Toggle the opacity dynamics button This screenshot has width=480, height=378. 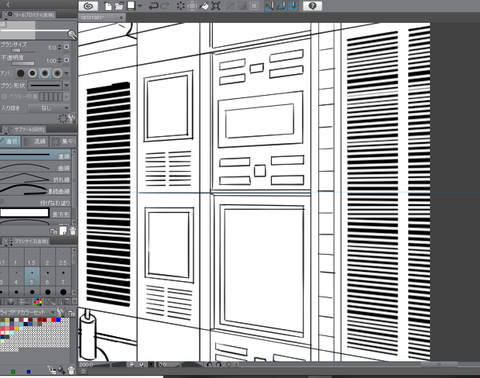point(67,60)
